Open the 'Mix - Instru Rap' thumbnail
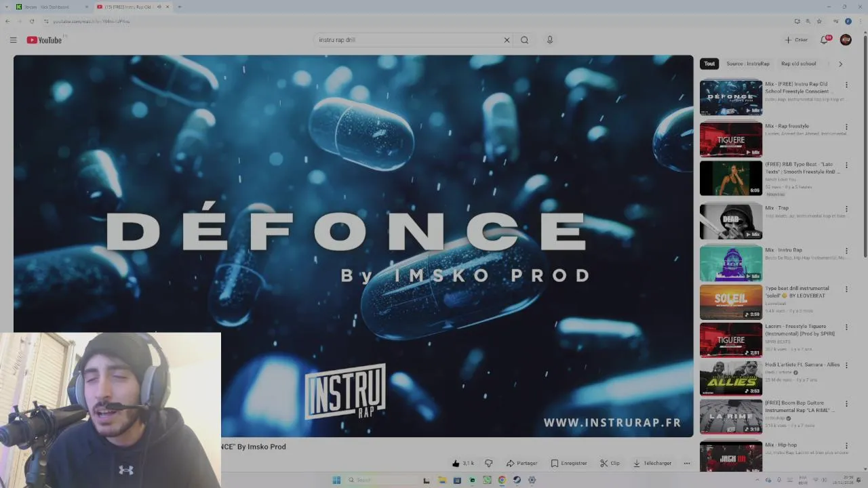 click(x=731, y=263)
